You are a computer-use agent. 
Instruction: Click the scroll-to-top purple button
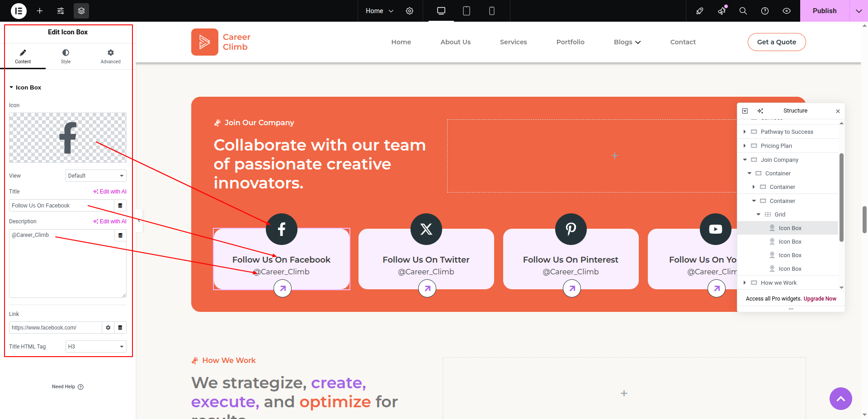click(840, 399)
